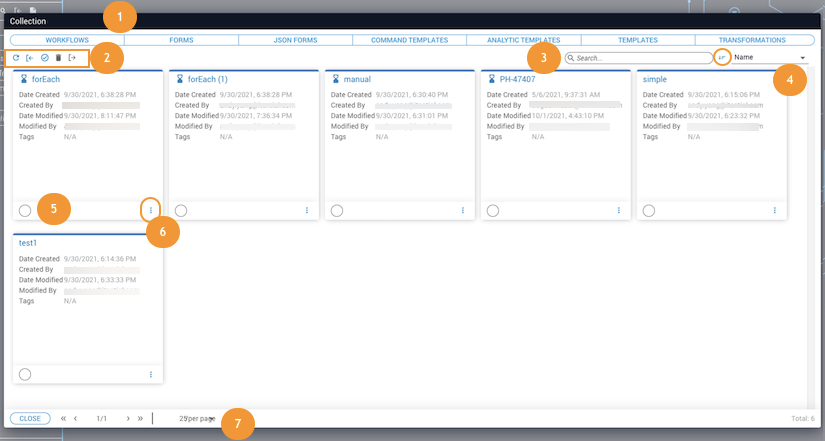
Task: Open the three-dot menu on the manual card
Action: (463, 211)
